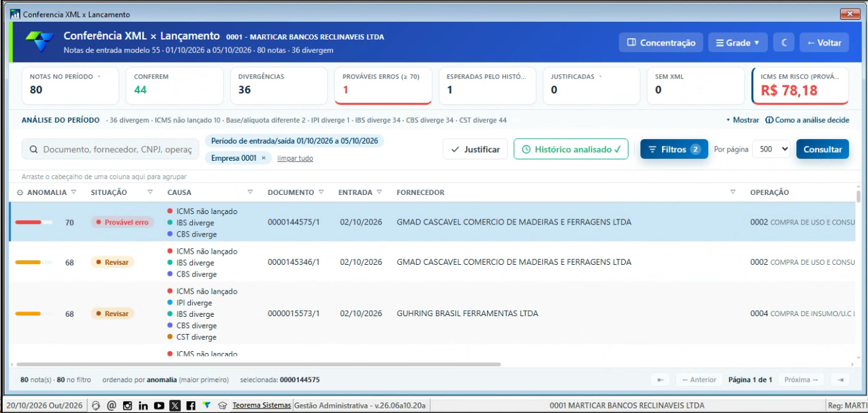The image size is (868, 413).
Task: Open the X (Twitter) icon in status bar
Action: (175, 406)
